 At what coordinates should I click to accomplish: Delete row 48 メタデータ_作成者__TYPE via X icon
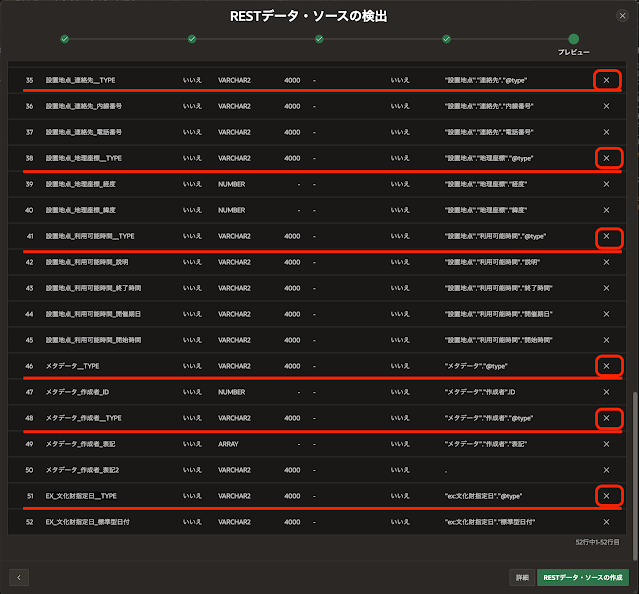[606, 418]
